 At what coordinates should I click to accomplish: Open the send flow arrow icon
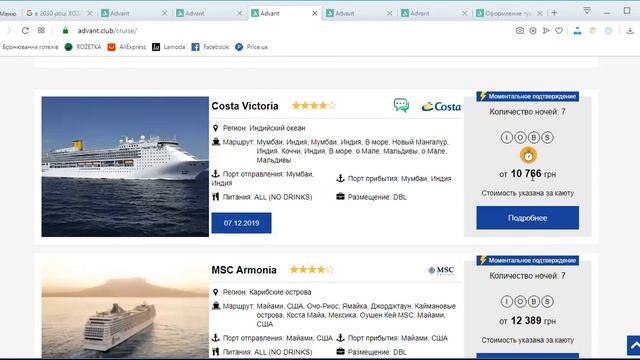546,30
